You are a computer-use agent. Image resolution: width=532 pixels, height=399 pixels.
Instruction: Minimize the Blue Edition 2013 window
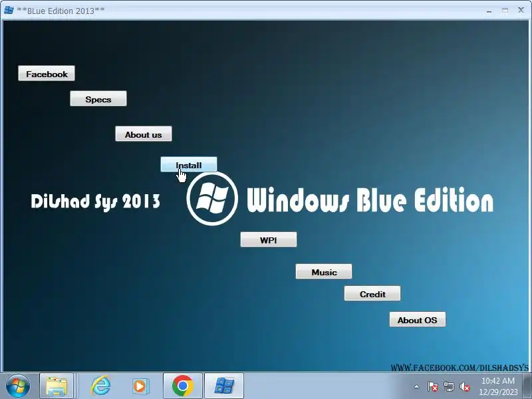[x=489, y=11]
